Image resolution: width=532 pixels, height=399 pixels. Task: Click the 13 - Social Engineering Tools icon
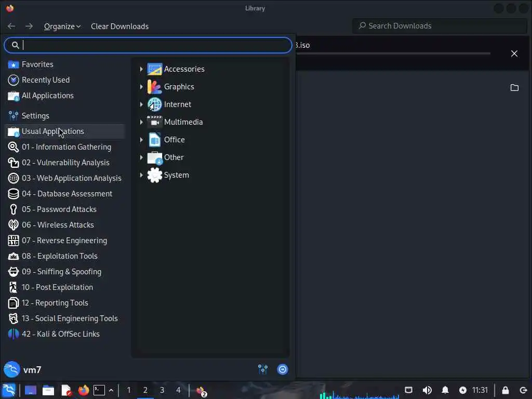(x=13, y=318)
